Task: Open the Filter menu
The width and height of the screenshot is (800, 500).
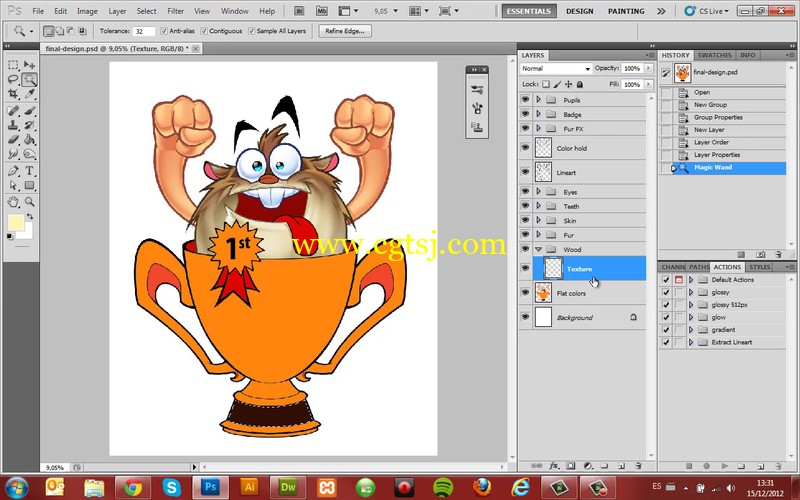Action: click(x=176, y=11)
